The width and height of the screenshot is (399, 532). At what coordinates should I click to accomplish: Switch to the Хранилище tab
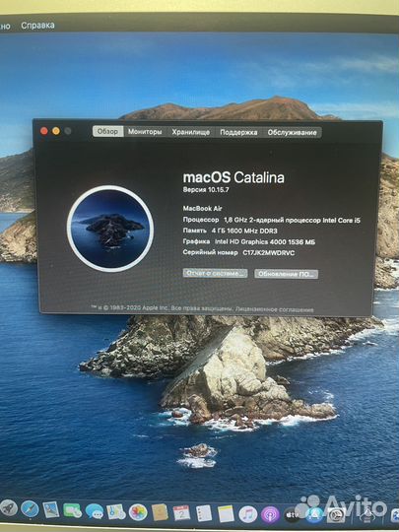(x=191, y=132)
